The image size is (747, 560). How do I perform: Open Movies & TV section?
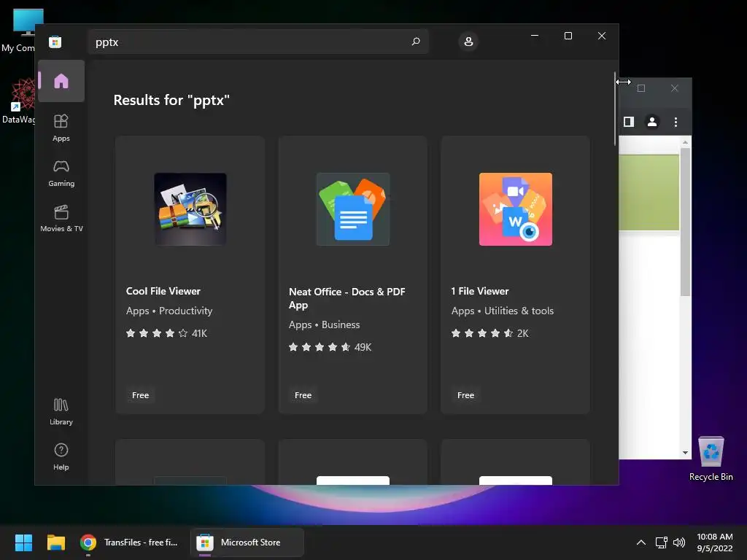click(x=61, y=218)
